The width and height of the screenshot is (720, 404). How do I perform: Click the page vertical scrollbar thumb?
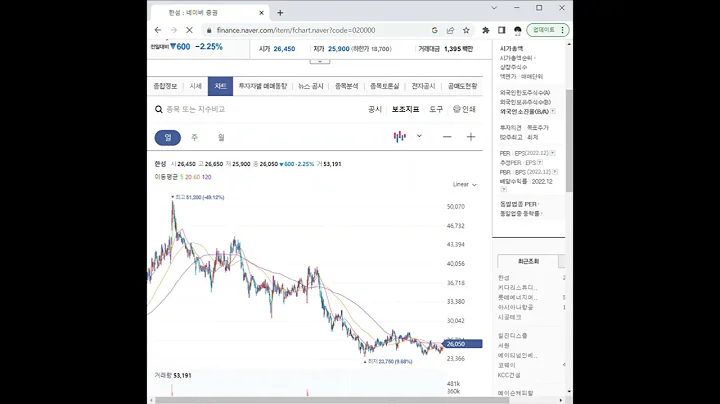569,140
